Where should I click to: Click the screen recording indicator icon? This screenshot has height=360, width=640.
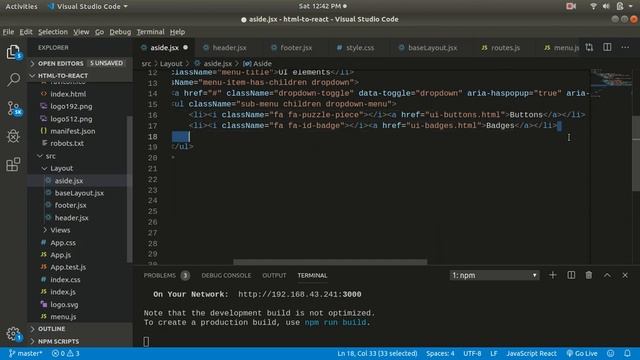[571, 6]
